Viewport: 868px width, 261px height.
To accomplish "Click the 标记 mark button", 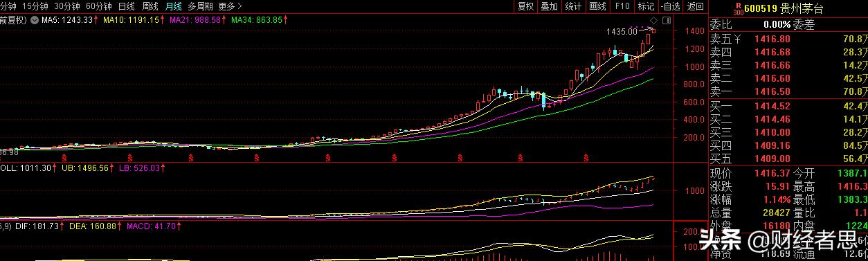I will pos(646,6).
